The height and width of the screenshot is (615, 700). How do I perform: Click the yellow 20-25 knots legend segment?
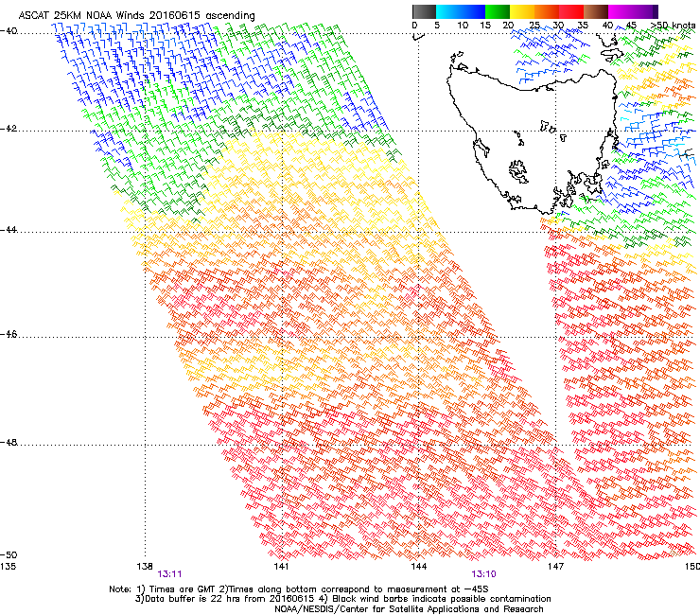[522, 11]
